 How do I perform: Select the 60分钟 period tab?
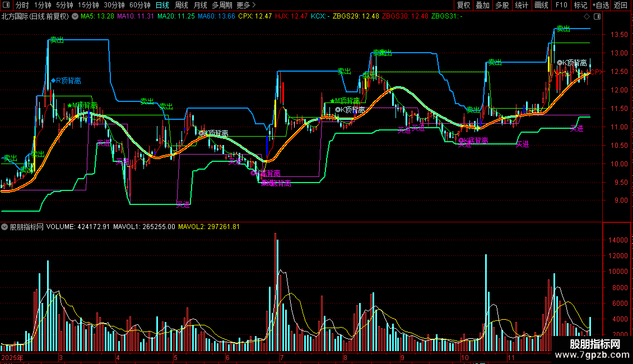140,5
